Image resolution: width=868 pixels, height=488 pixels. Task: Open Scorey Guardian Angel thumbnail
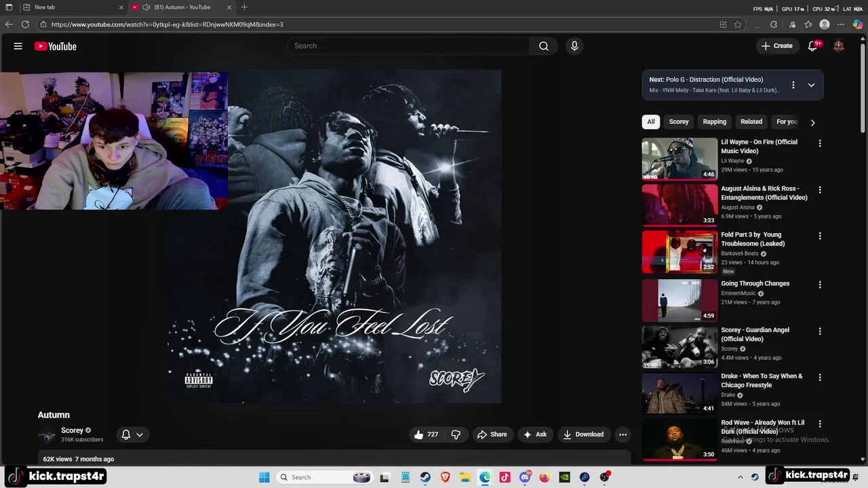click(679, 347)
